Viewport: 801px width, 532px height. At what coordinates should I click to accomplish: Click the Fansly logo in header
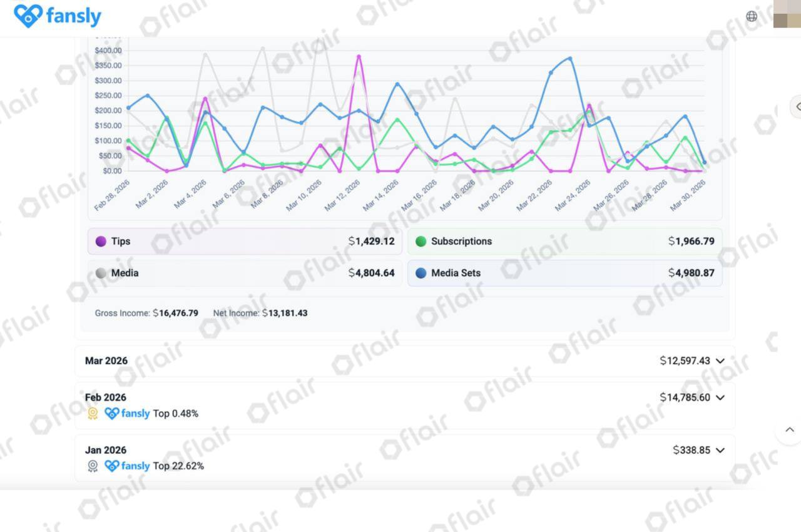pyautogui.click(x=57, y=16)
